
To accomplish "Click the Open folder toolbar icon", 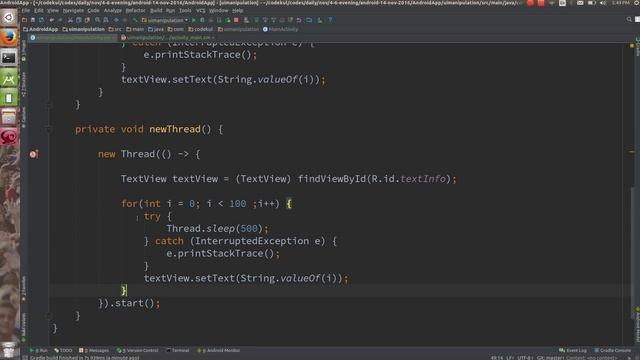I will coord(24,20).
